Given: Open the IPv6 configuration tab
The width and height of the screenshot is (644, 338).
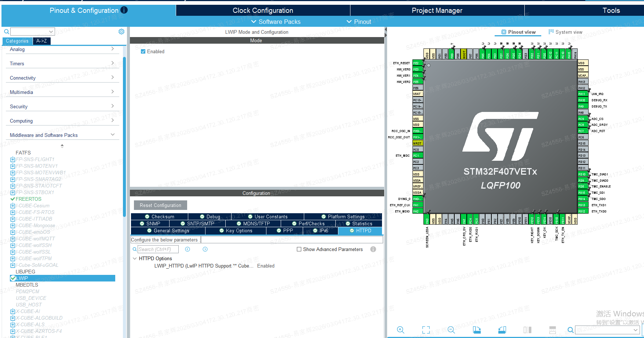Looking at the screenshot, I should tap(321, 230).
